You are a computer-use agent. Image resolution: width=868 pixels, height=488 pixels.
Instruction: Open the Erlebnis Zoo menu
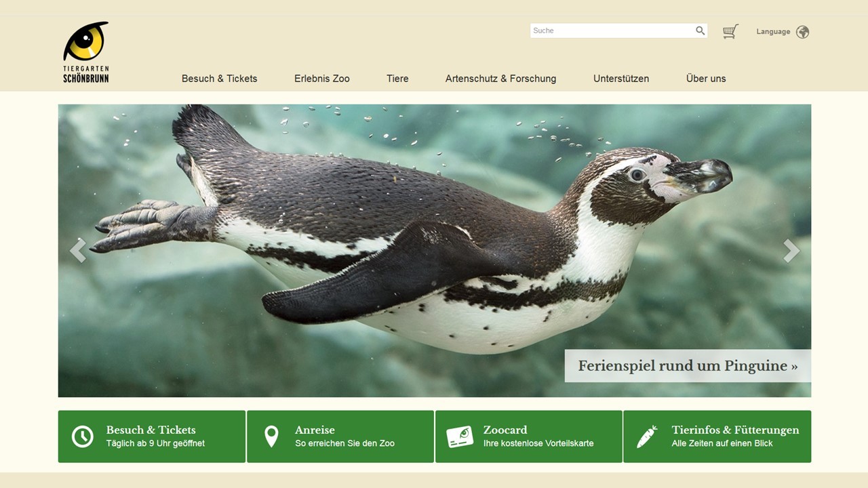pos(322,79)
